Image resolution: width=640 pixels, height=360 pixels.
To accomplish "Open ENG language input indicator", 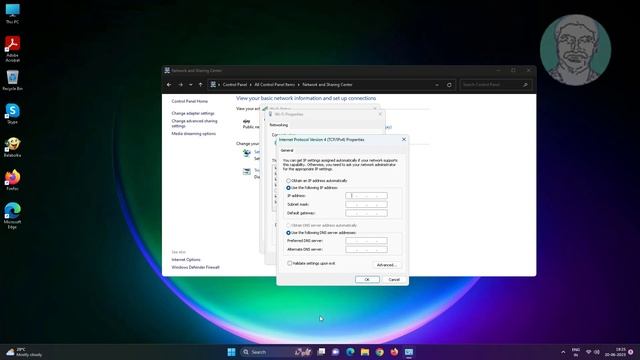I will (576, 352).
